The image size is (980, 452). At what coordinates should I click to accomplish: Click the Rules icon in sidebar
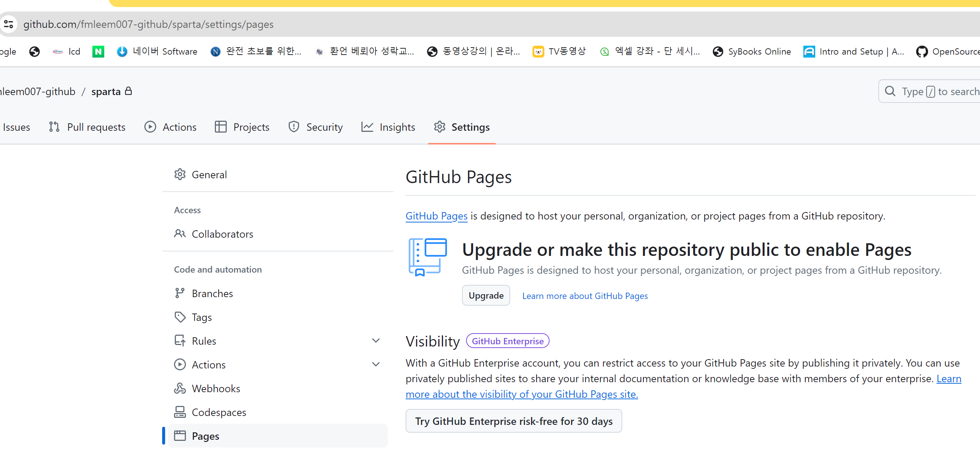click(180, 341)
